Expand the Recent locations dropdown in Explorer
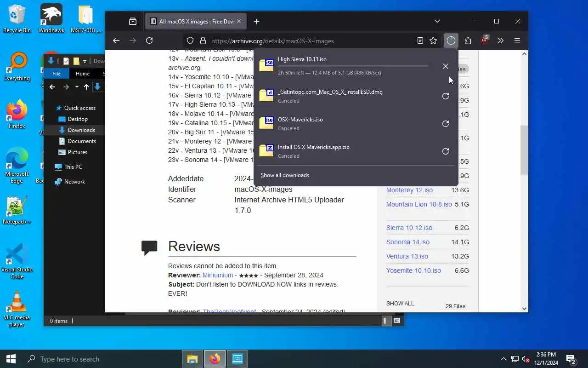 [77, 86]
